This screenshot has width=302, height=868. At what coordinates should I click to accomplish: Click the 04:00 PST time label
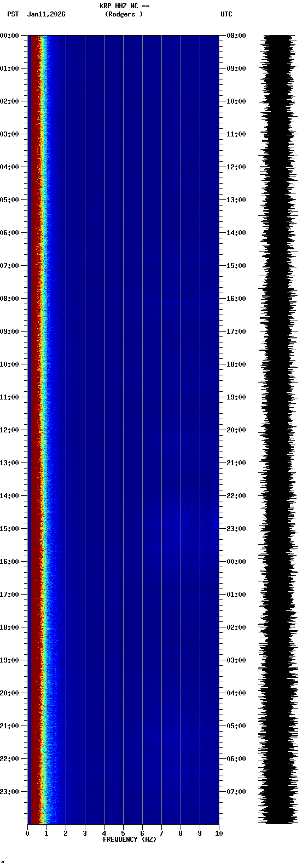(x=9, y=167)
